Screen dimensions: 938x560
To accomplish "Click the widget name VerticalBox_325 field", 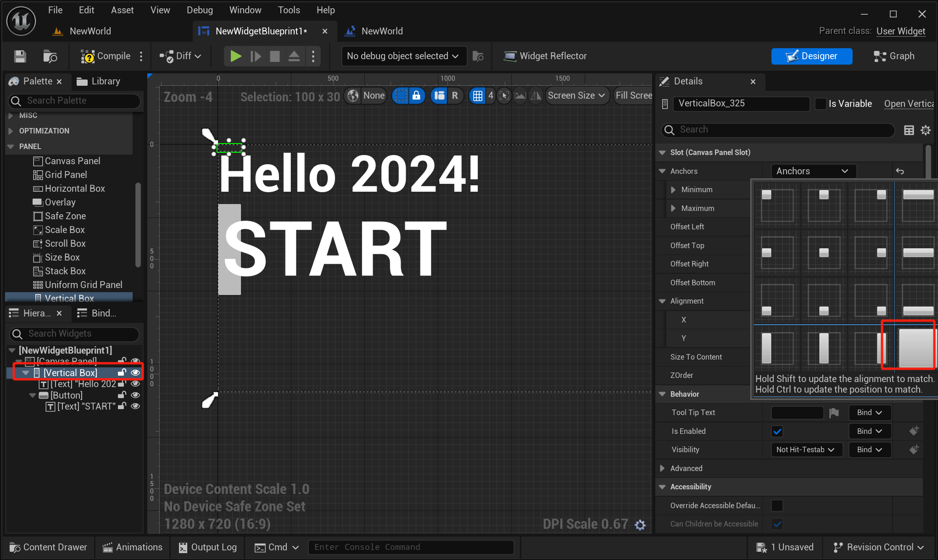I will click(x=741, y=104).
